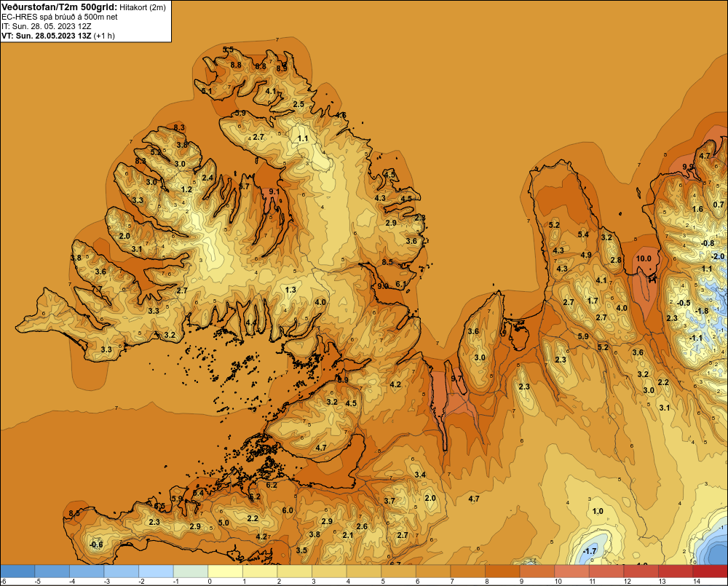Select legend color swatch between 13 and 14

(676, 571)
